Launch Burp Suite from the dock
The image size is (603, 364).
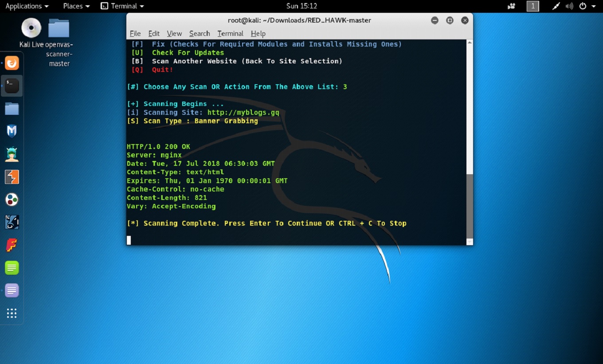(x=12, y=177)
